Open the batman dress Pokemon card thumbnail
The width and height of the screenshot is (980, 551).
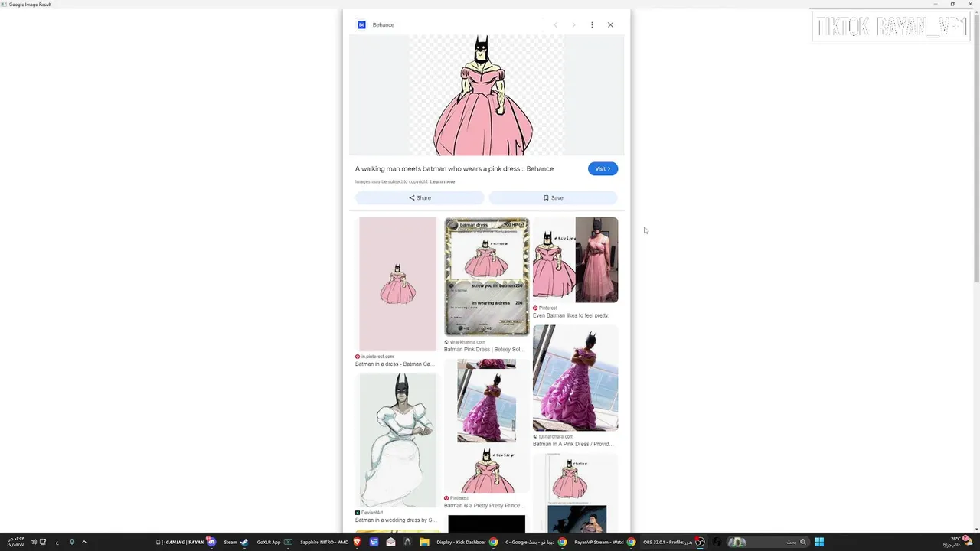[487, 276]
